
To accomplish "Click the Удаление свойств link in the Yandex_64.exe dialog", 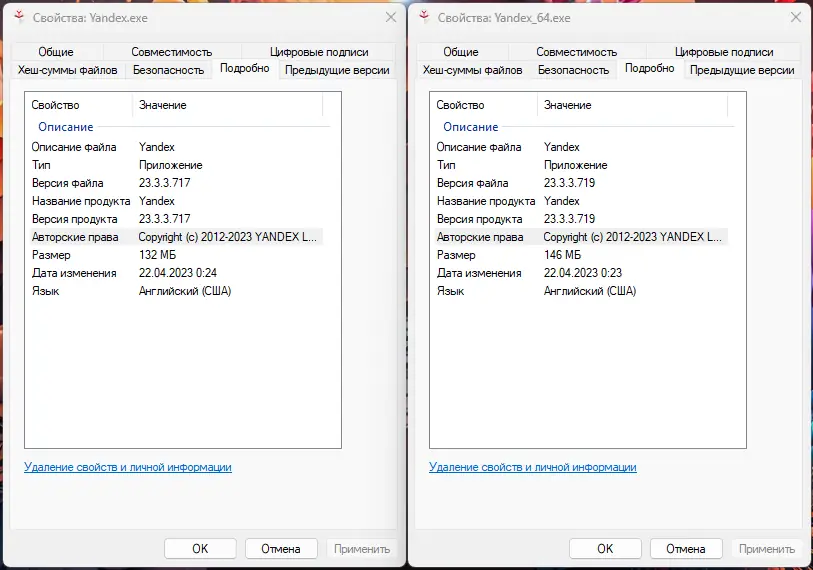I will 533,467.
